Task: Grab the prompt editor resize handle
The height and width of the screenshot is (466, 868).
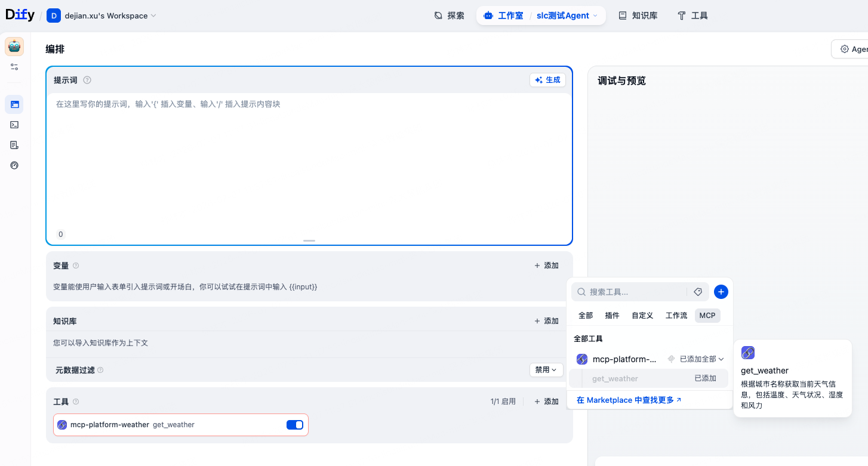Action: coord(309,240)
